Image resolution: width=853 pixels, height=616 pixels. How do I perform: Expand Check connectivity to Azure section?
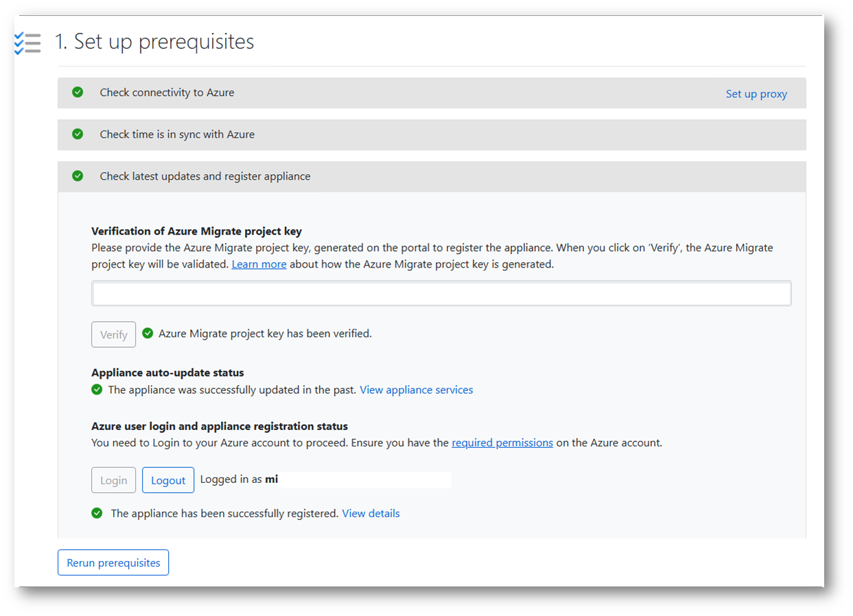[167, 93]
